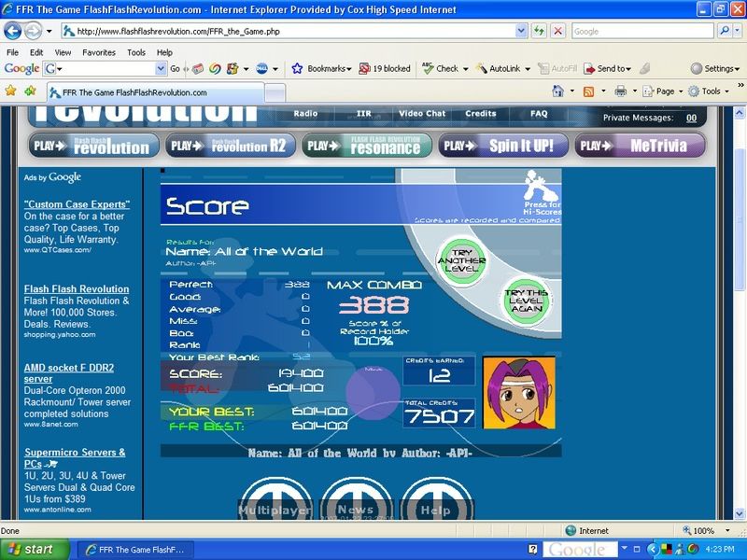Open the Favorites menu
This screenshot has width=747, height=560.
tap(98, 52)
